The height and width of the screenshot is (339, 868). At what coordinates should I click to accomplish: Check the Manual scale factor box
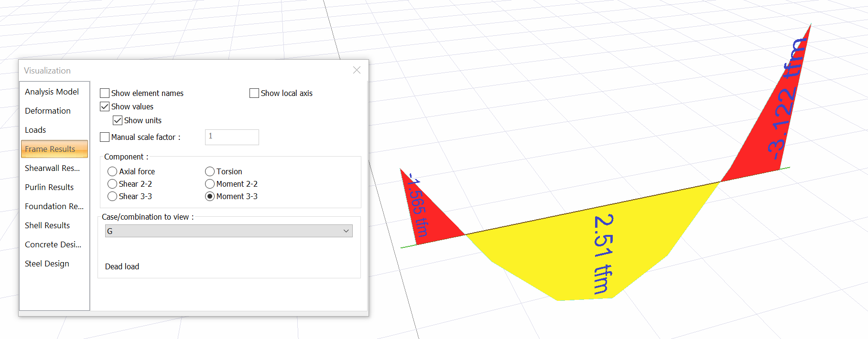point(105,137)
